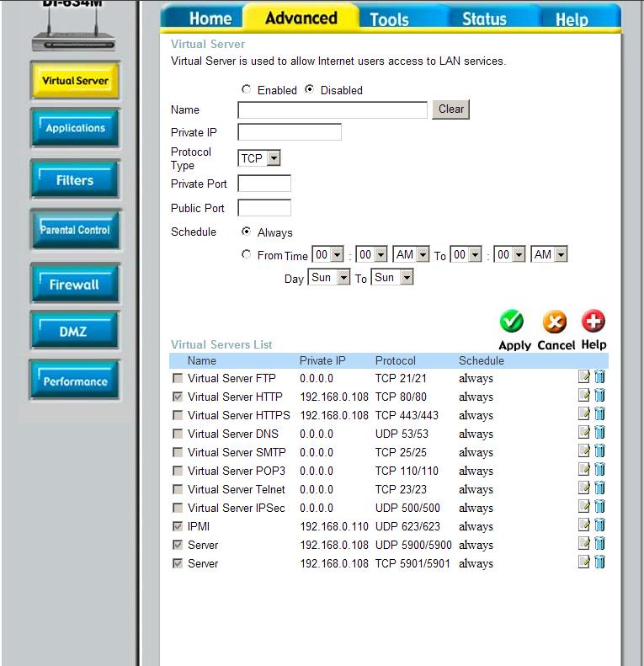The width and height of the screenshot is (644, 666).
Task: Click the green Apply checkmark icon
Action: click(x=512, y=322)
